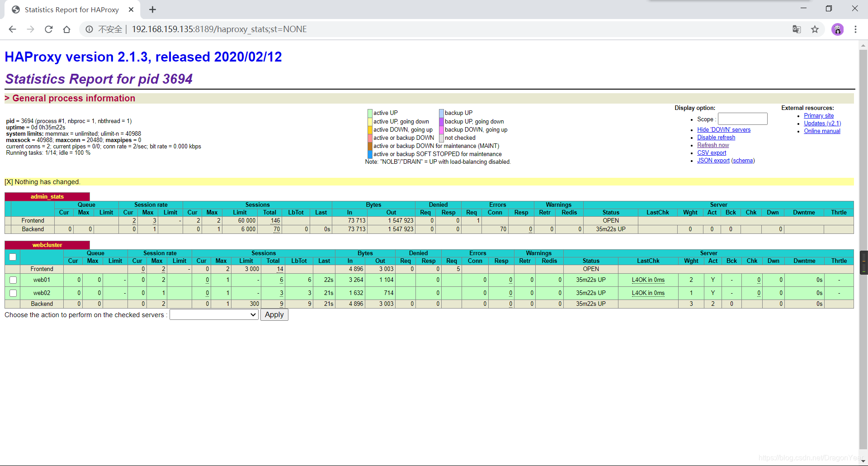Select the Statistics Report for HAProxy tab
868x466 pixels.
click(72, 10)
